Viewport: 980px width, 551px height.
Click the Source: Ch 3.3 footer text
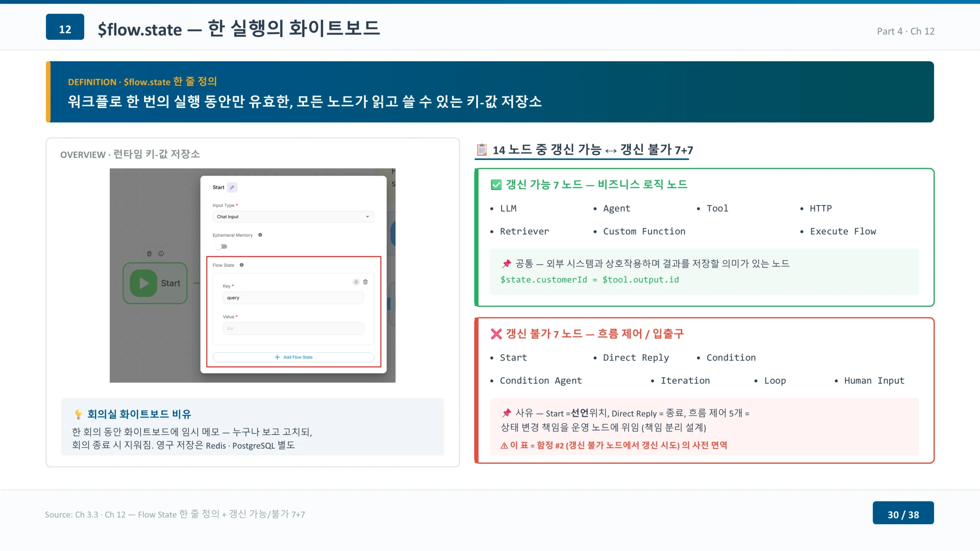175,514
